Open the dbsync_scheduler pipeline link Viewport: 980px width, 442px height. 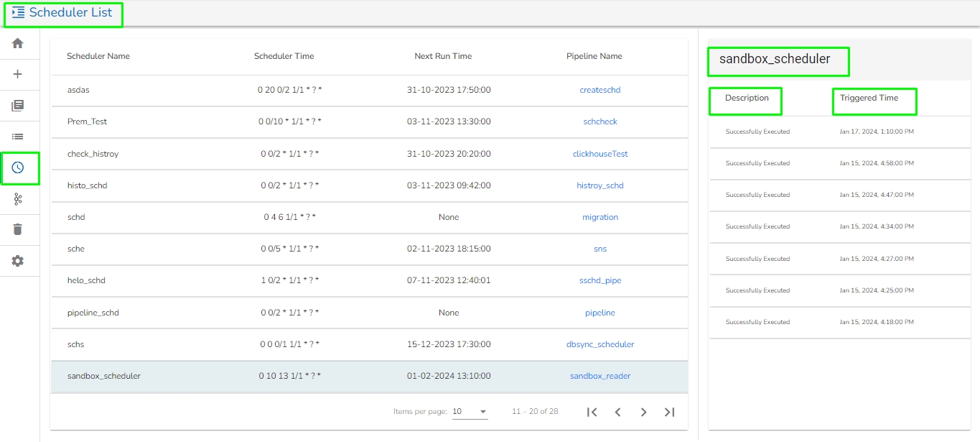pyautogui.click(x=599, y=344)
